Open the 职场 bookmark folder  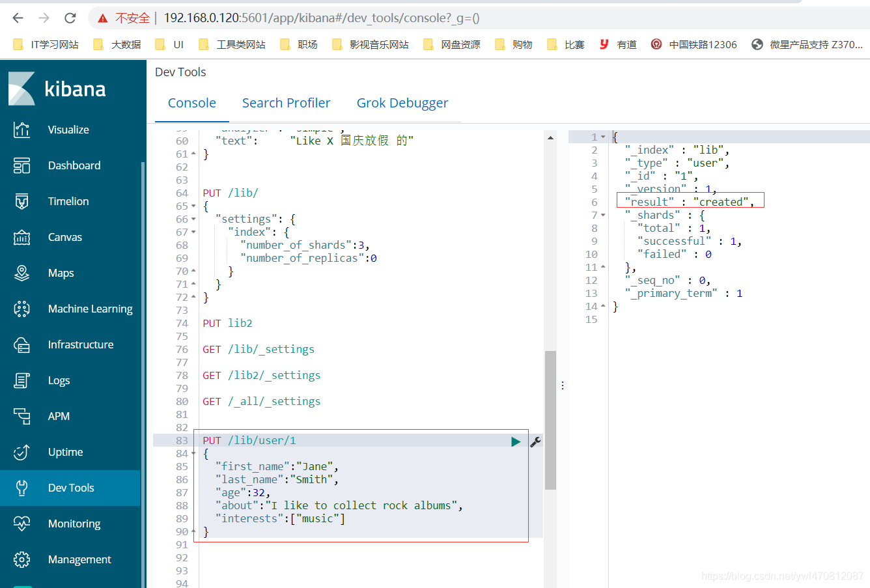pyautogui.click(x=298, y=44)
